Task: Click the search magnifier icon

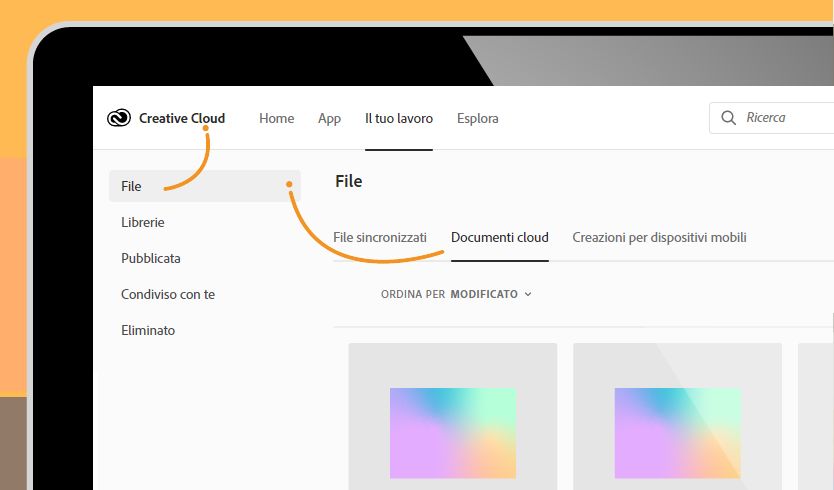Action: tap(728, 118)
